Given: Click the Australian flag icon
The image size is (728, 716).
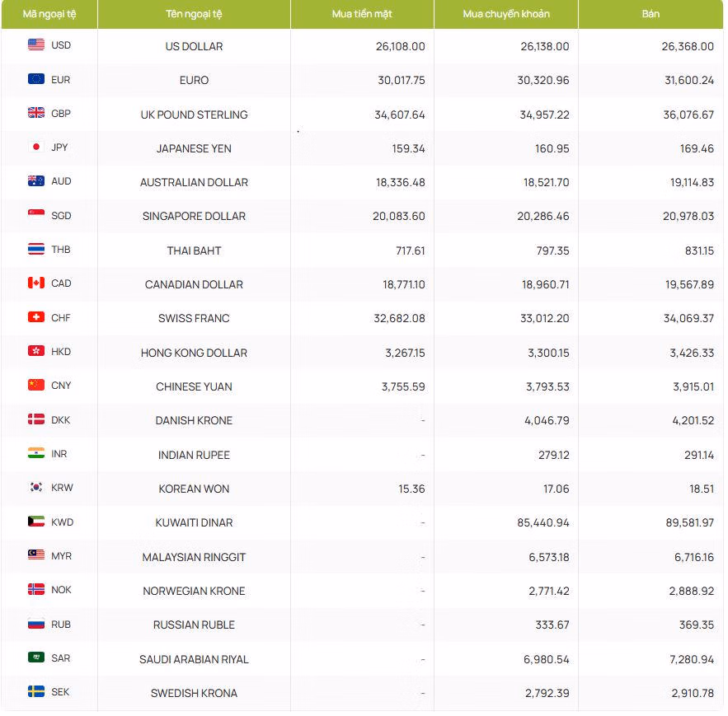Looking at the screenshot, I should (36, 181).
